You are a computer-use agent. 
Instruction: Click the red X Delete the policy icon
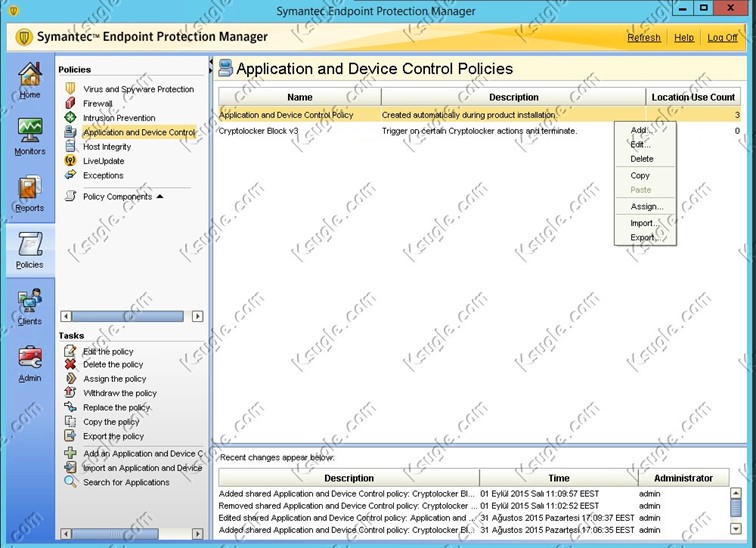[70, 364]
